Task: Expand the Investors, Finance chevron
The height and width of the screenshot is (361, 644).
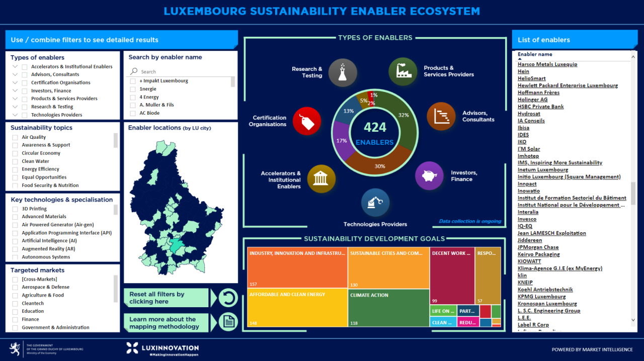Action: 15,91
